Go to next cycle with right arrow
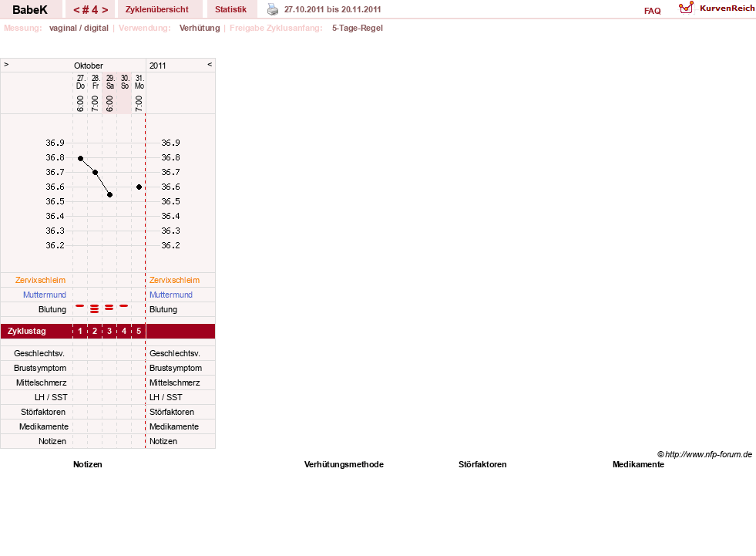 pos(105,10)
